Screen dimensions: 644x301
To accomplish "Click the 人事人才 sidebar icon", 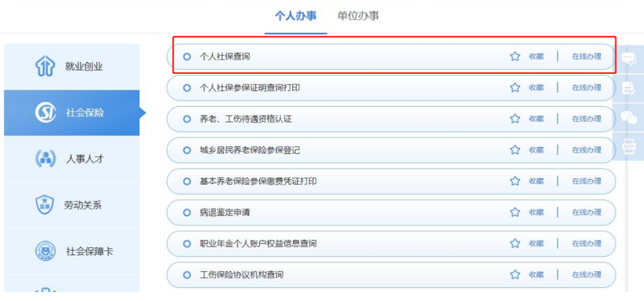I will pyautogui.click(x=44, y=159).
